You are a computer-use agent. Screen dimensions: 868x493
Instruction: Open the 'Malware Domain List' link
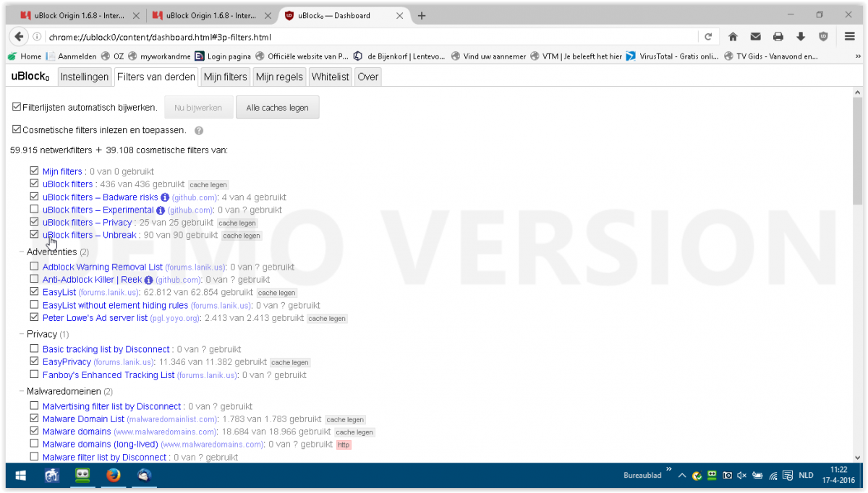(83, 419)
